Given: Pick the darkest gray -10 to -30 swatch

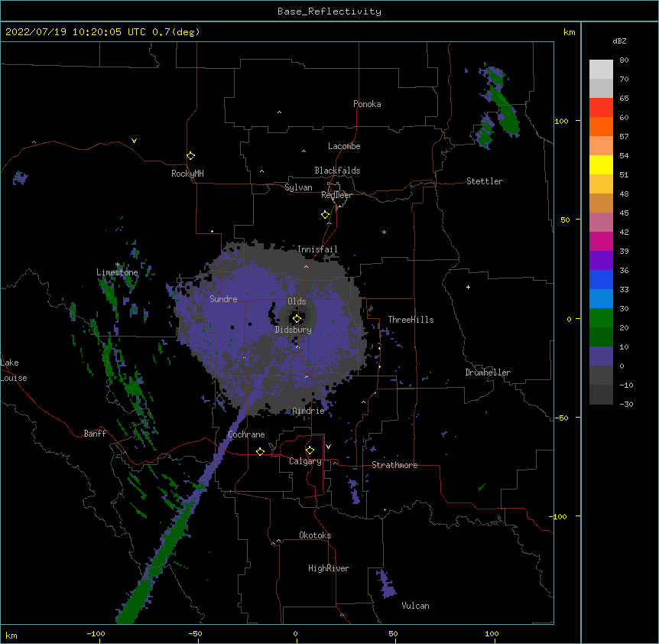Looking at the screenshot, I should pyautogui.click(x=601, y=395).
